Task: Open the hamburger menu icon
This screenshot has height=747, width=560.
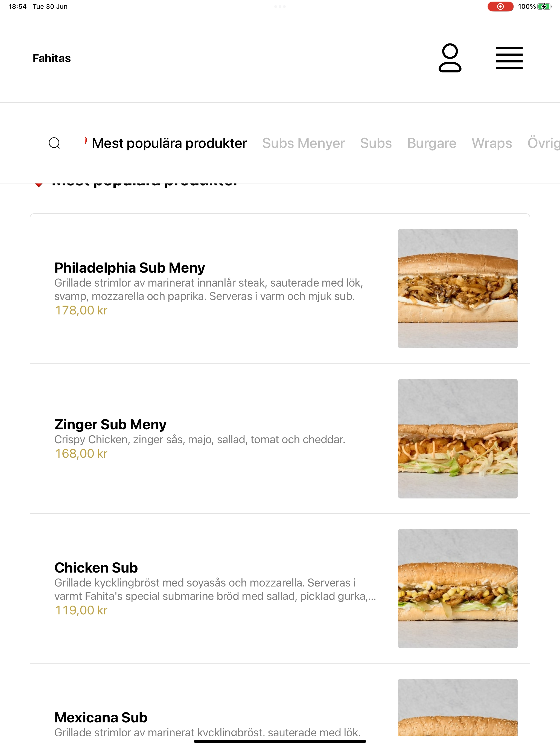Action: click(x=509, y=58)
